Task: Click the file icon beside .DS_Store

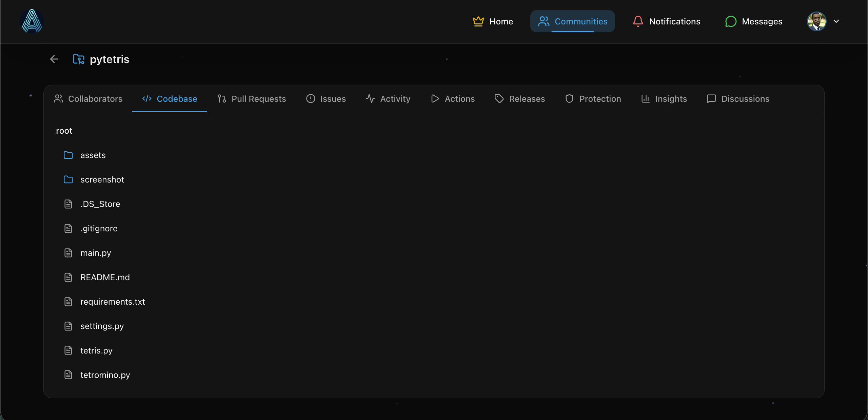Action: point(68,204)
